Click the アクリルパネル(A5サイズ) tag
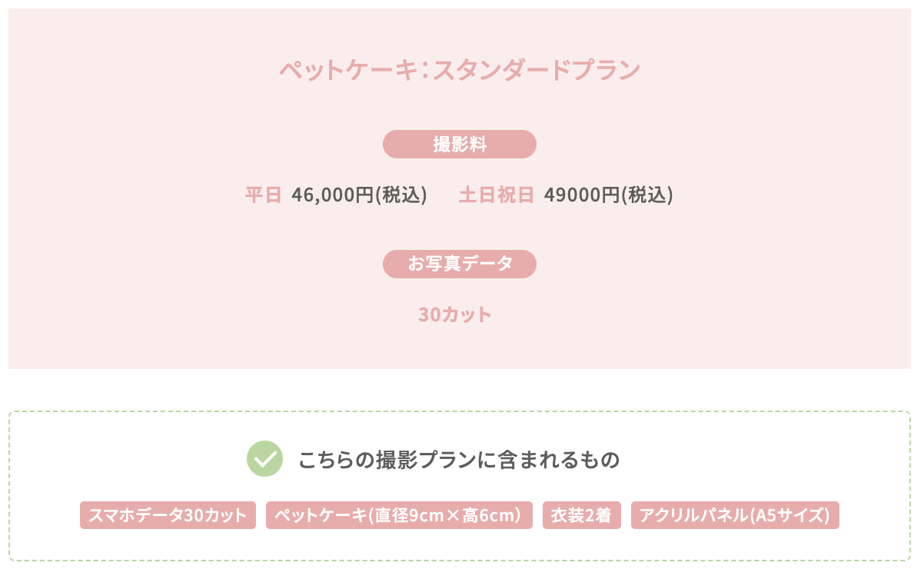 (x=735, y=515)
